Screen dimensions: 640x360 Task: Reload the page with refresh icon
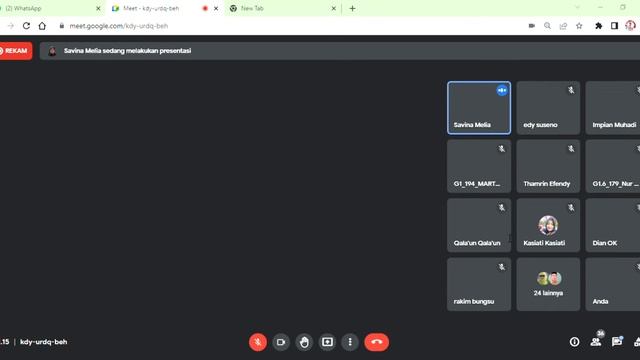click(26, 26)
